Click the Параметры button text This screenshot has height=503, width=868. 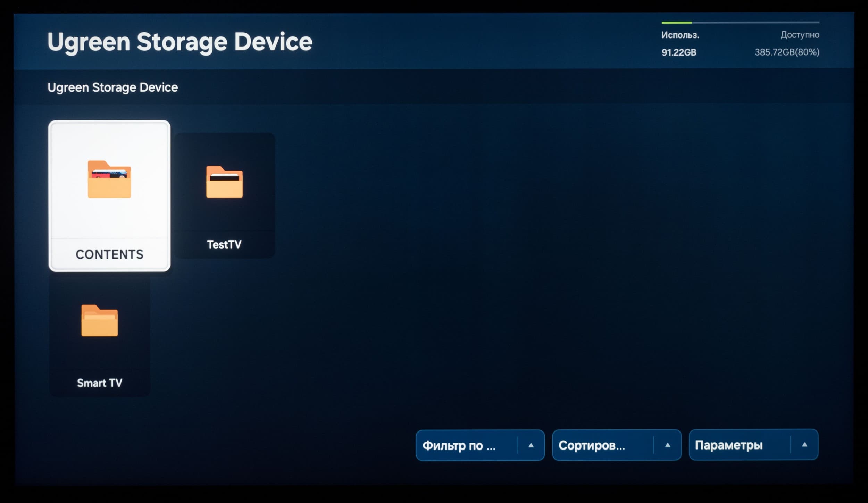coord(729,445)
